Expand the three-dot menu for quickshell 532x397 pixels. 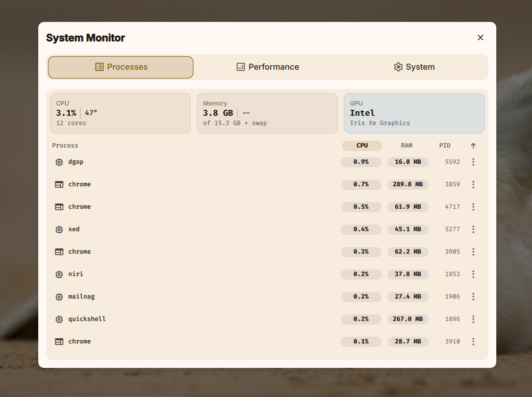point(473,319)
